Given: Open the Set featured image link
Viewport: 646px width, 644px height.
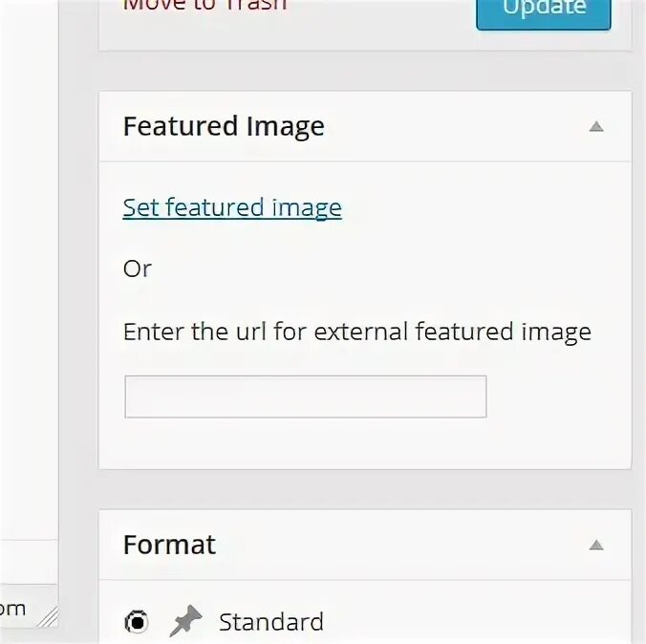Looking at the screenshot, I should 232,207.
